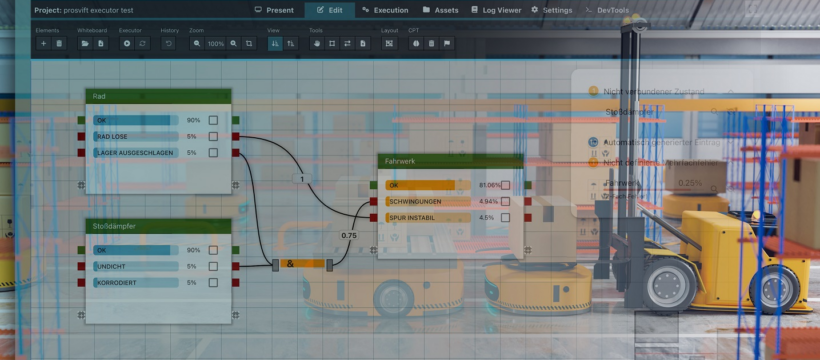
Task: Undo the last action in History
Action: coord(168,43)
